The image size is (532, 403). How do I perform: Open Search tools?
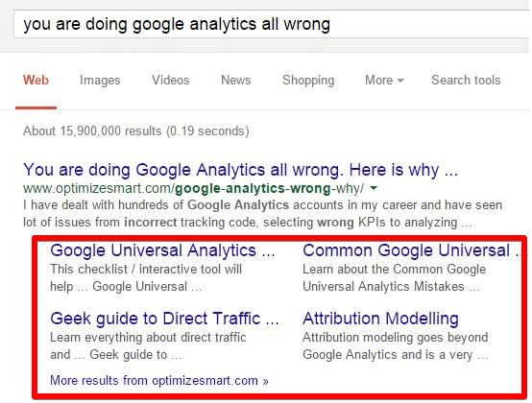click(466, 81)
